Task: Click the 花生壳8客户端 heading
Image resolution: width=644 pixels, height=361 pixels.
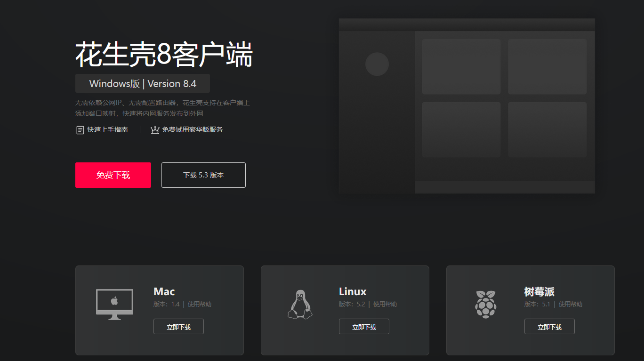Action: 164,55
